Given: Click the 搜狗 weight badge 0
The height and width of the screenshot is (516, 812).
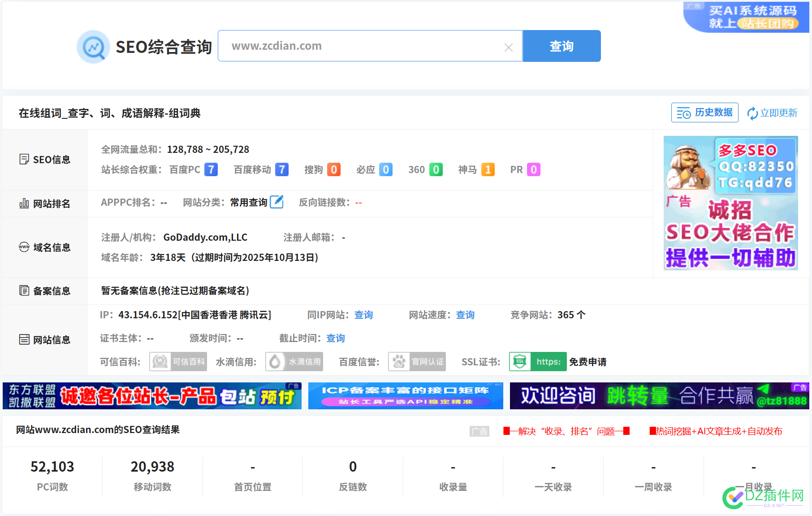Looking at the screenshot, I should (334, 169).
